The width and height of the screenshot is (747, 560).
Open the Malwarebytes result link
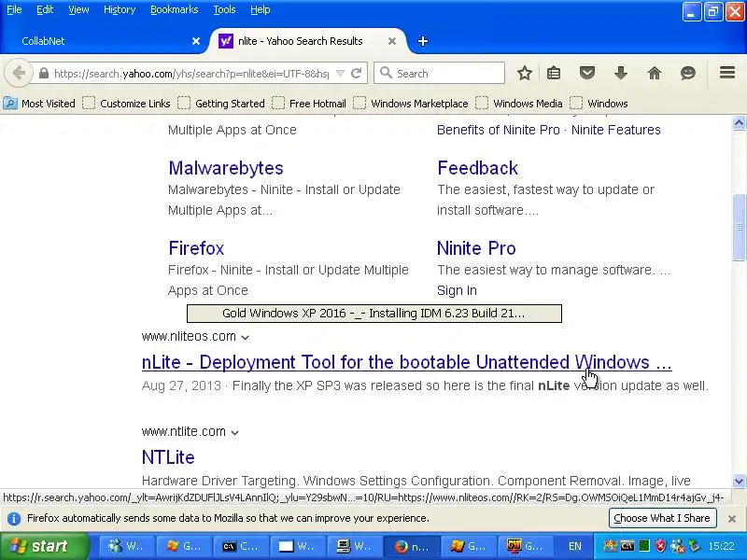(x=226, y=168)
